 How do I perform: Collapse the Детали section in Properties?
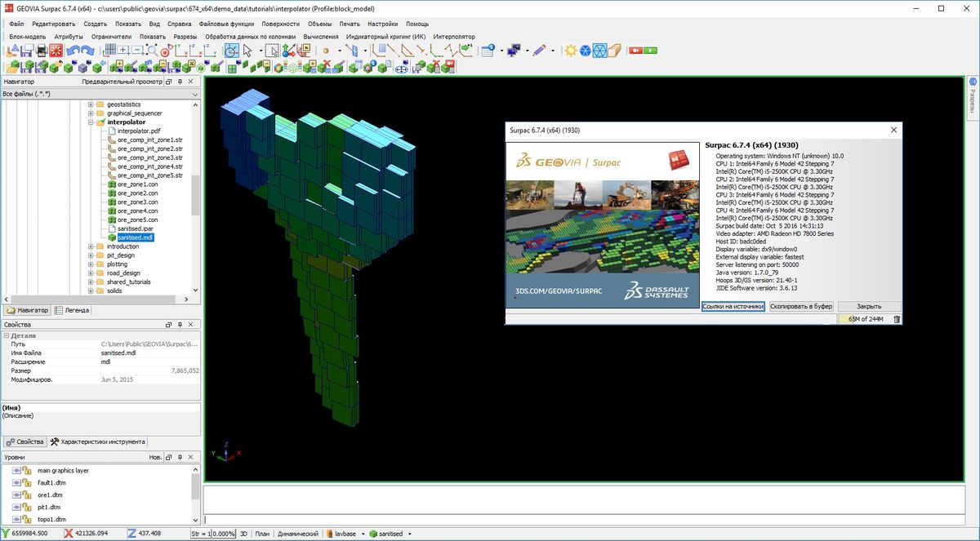pos(6,335)
